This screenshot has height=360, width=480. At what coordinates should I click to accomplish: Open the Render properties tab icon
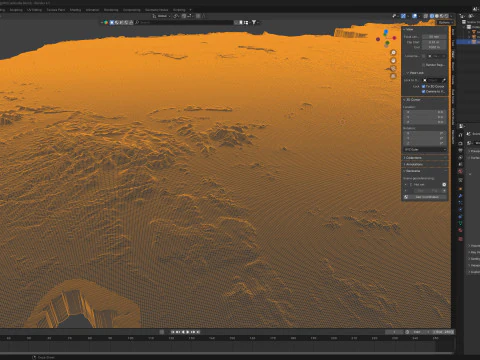[460, 143]
